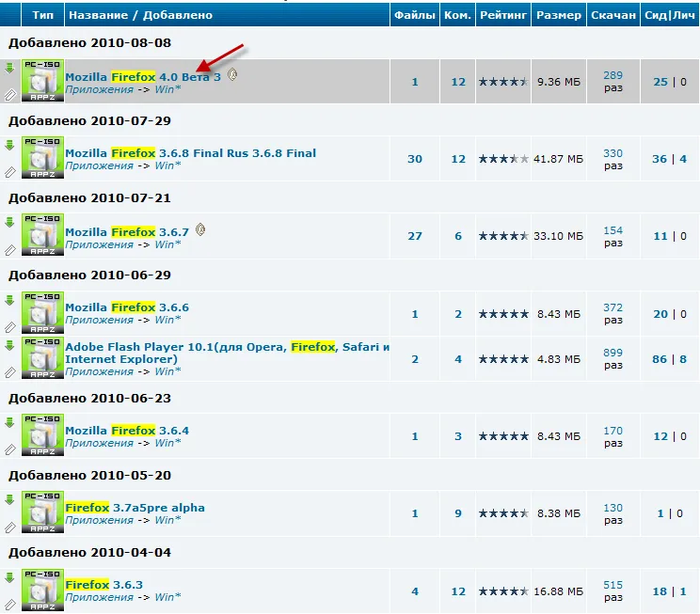Viewport: 700px width, 614px height.
Task: Click the badge icon next to Firefox 3.6.7
Action: tap(200, 229)
